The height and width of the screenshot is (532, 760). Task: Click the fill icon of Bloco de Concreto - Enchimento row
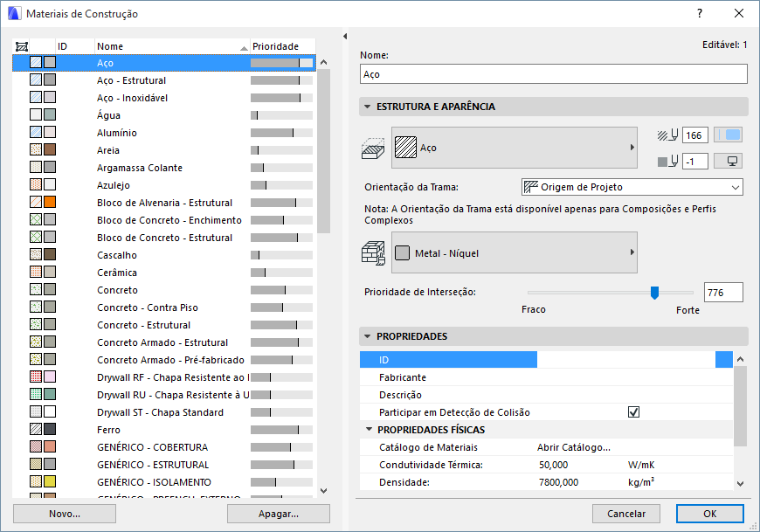click(36, 219)
